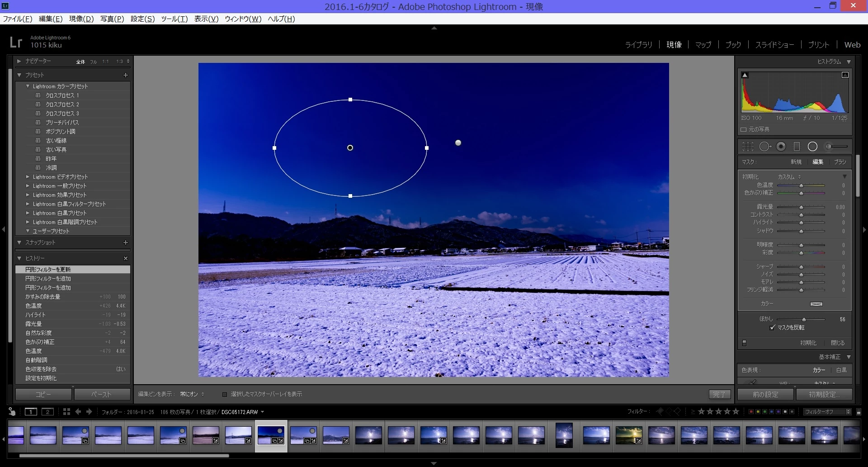
Task: Apply クロスプロセス 1 preset
Action: click(x=62, y=95)
